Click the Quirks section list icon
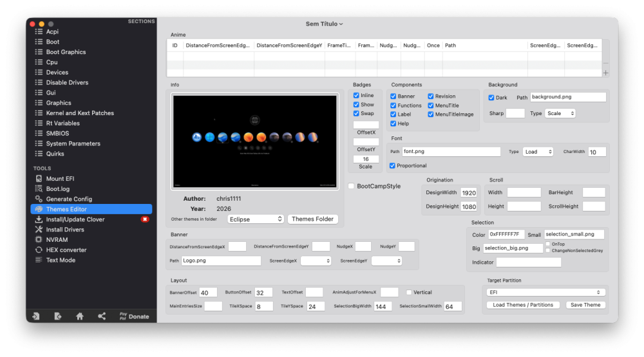The image size is (644, 357). pos(39,154)
